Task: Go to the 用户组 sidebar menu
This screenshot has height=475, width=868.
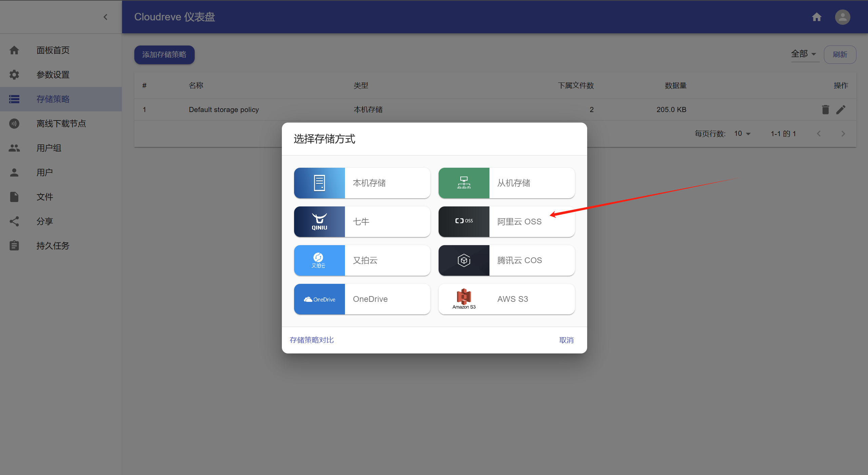Action: [49, 148]
